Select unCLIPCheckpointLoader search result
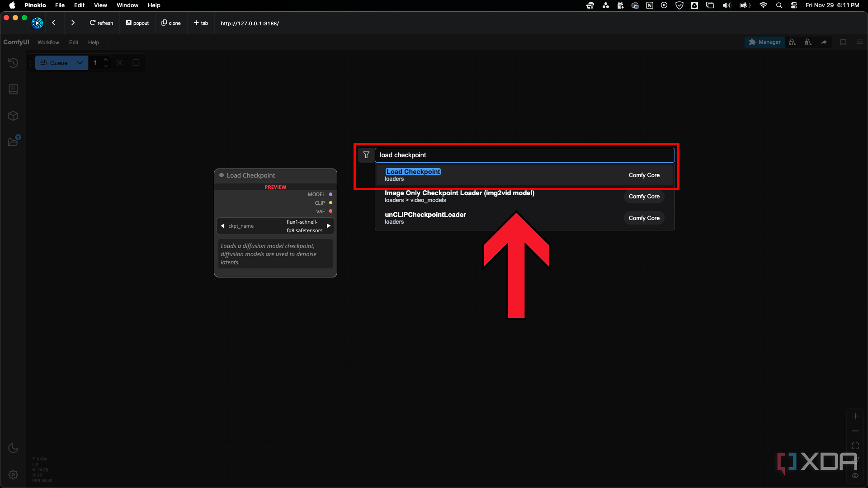 [x=524, y=218]
